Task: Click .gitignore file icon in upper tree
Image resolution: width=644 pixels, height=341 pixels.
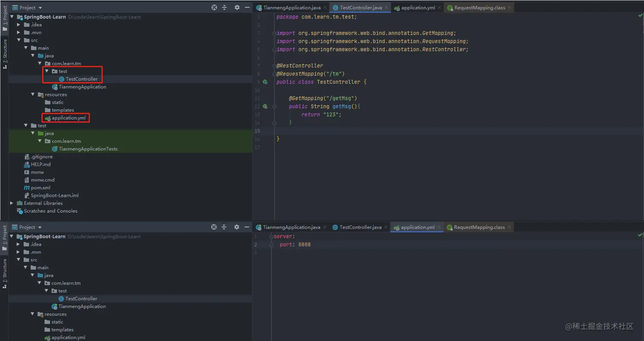Action: tap(27, 157)
